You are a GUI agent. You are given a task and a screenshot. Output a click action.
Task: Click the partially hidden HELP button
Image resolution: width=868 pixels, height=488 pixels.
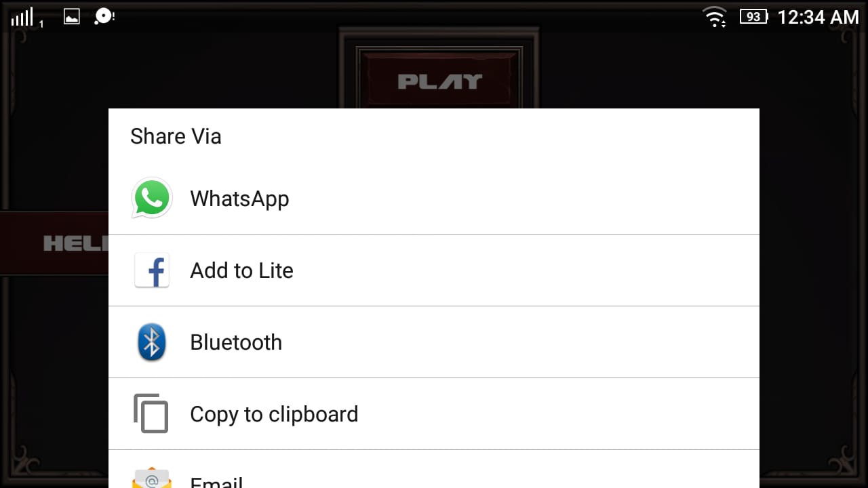(54, 243)
